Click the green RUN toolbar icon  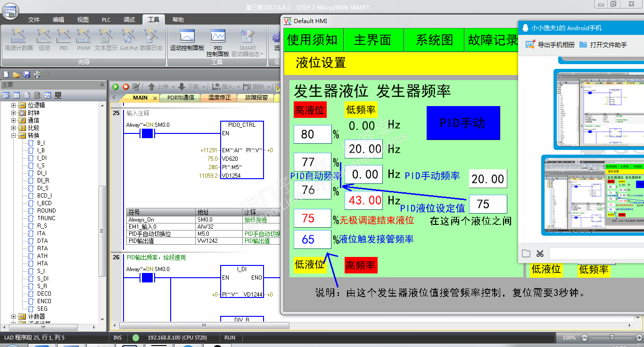click(x=116, y=87)
